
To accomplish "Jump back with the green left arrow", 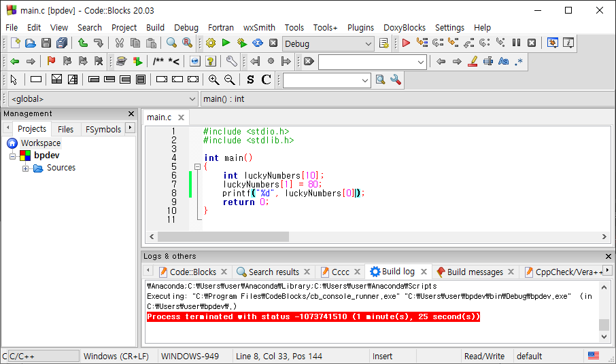I will click(x=15, y=61).
